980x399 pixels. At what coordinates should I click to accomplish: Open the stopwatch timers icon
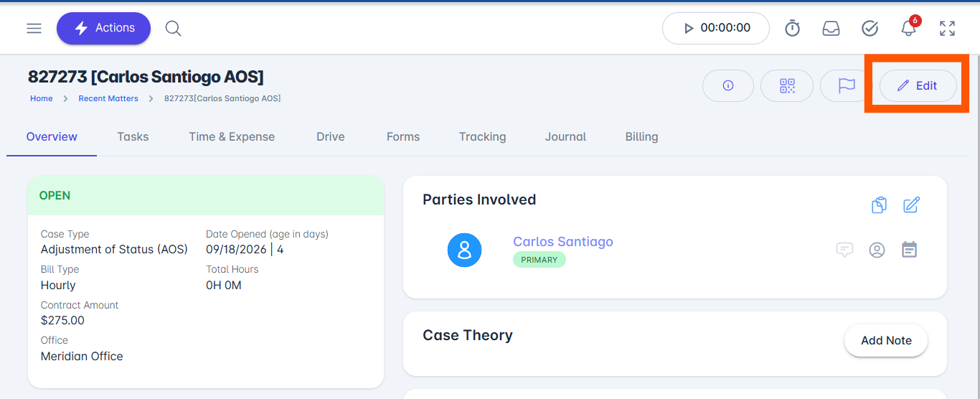792,28
